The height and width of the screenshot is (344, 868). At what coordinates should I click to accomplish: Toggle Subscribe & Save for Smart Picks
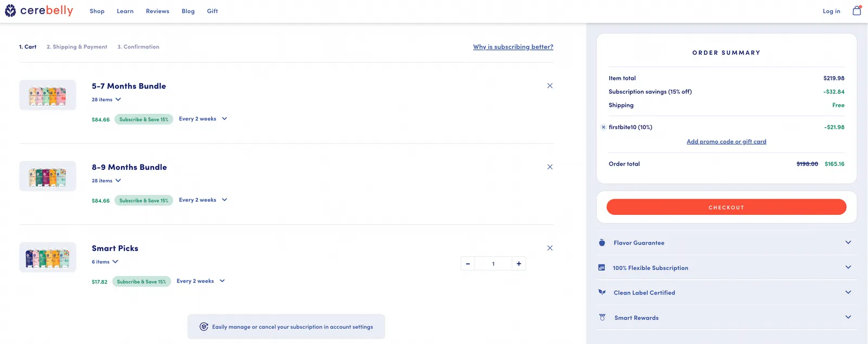[142, 282]
